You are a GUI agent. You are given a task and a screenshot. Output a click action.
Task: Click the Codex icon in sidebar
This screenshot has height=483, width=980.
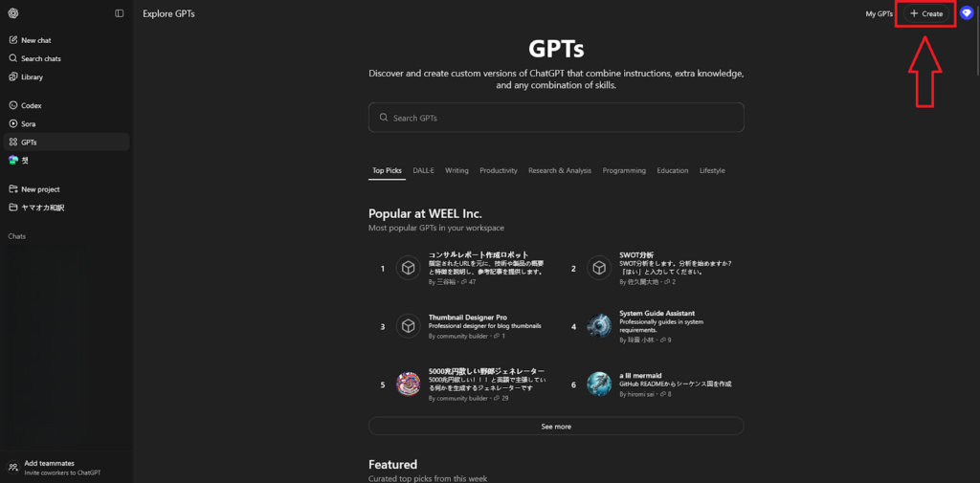tap(13, 105)
